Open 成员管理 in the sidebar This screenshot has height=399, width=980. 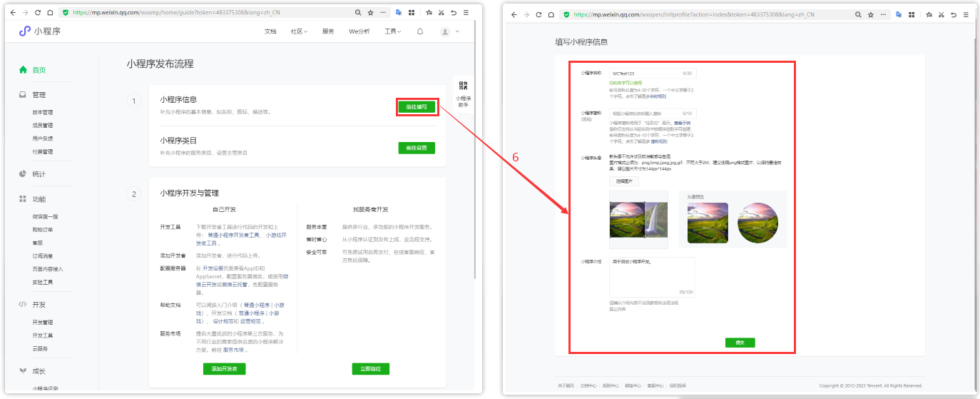point(43,125)
